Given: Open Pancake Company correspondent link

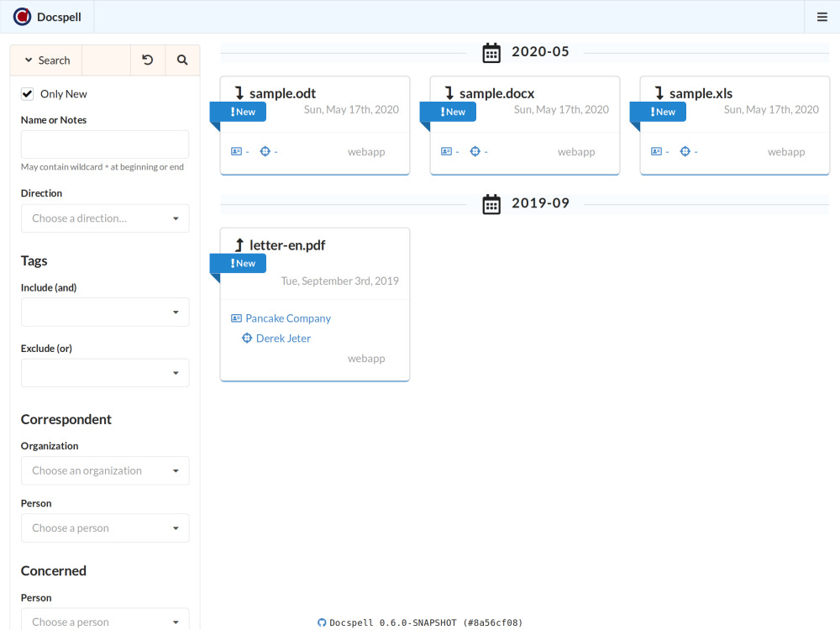Looking at the screenshot, I should click(x=288, y=318).
